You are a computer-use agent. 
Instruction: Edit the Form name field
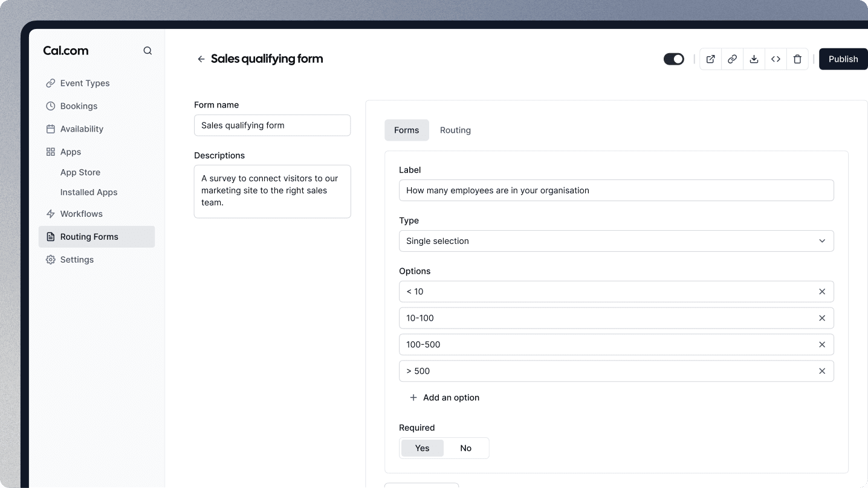(272, 126)
